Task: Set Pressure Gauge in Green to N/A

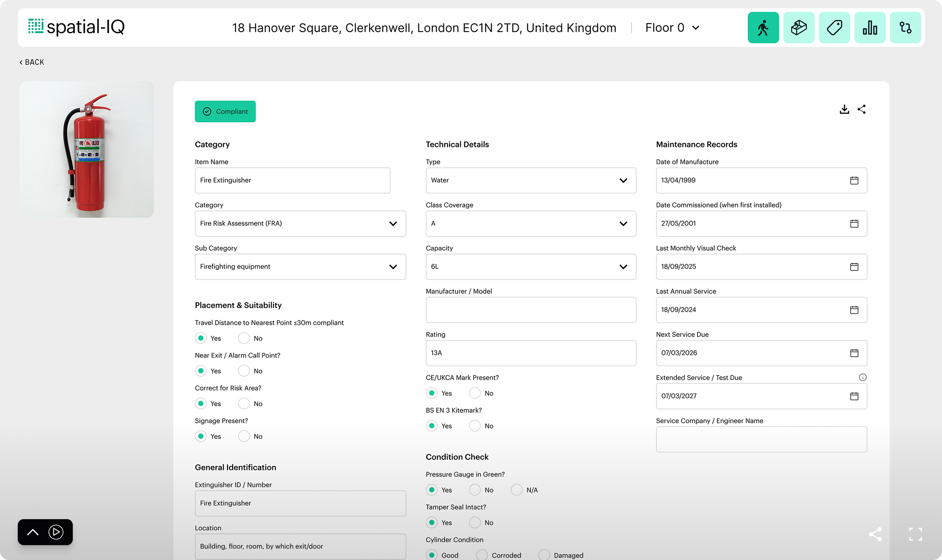Action: 516,490
